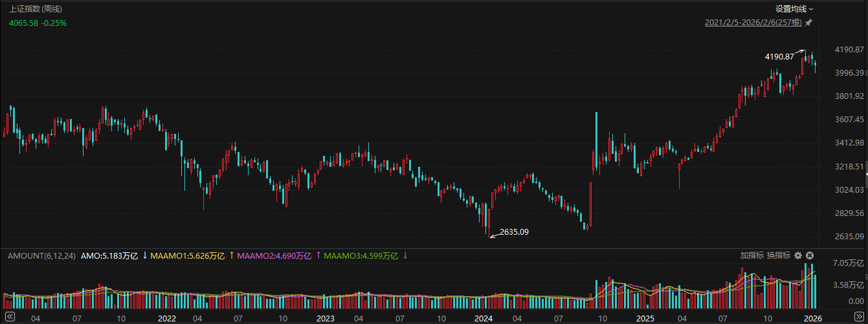868x324 pixels.
Task: Click the green MAAMO3:4.599万亿 legend
Action: pyautogui.click(x=361, y=256)
